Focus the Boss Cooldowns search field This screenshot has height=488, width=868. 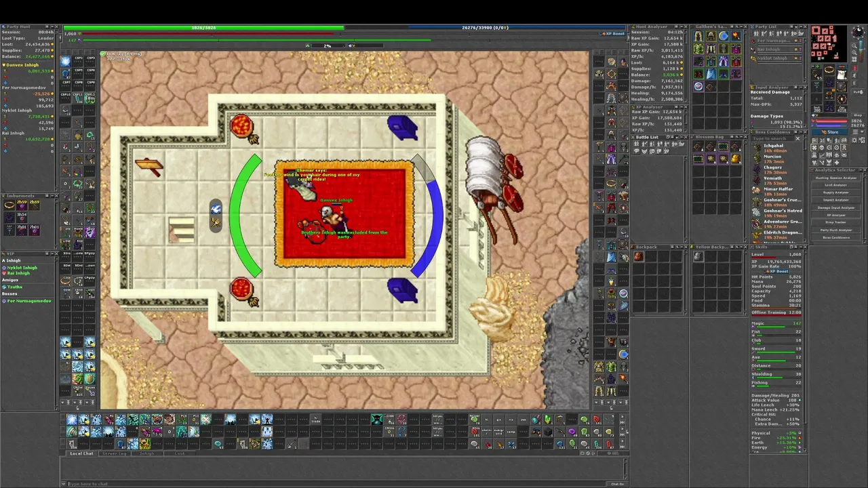(773, 138)
